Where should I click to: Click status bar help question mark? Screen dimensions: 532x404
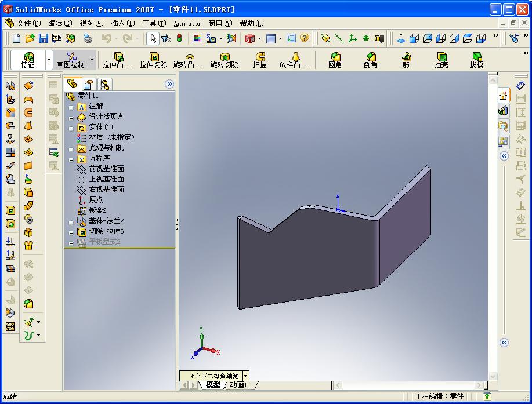[487, 396]
